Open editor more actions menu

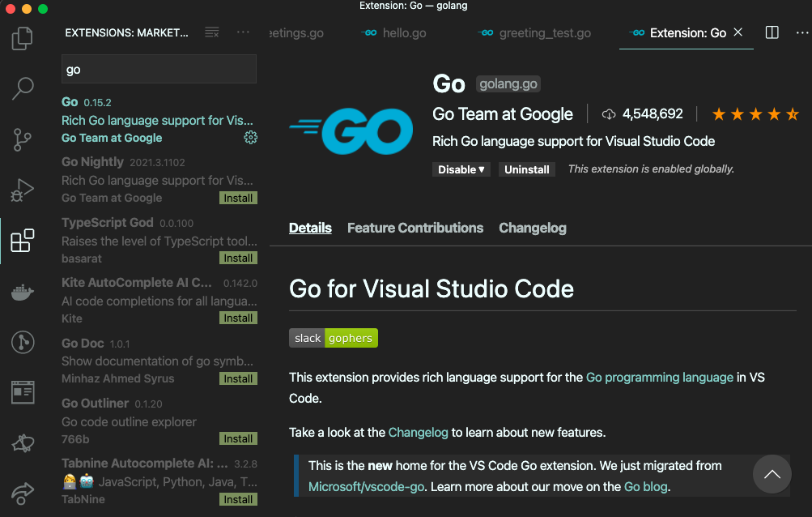click(x=802, y=32)
